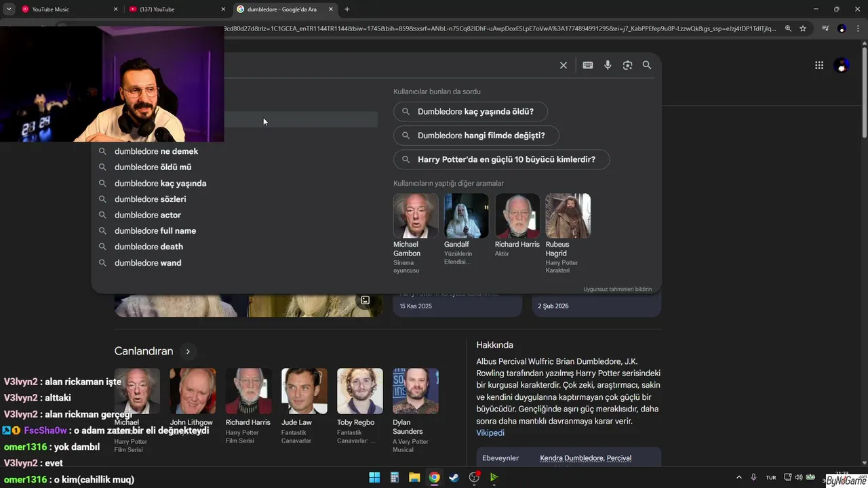Click the browser address bar URL
868x488 pixels.
pos(498,28)
